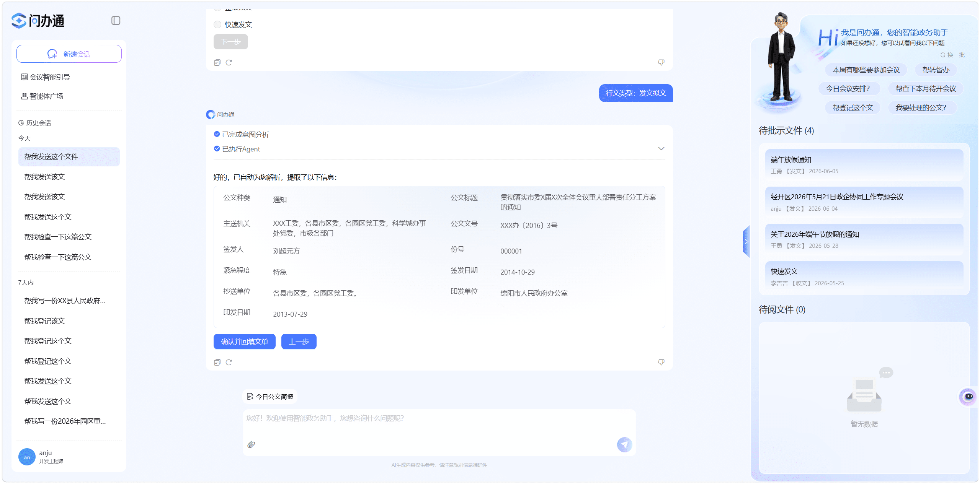Click the 抄送单位 value 各县市区委,各园区党工委

[315, 293]
